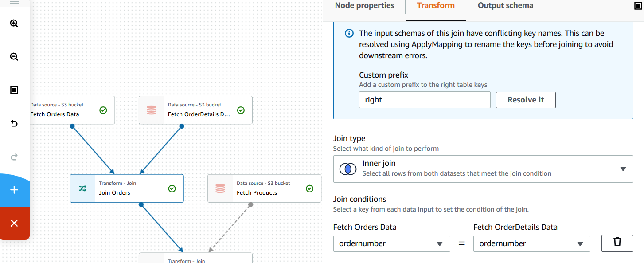Click the Fetch OrderDetails database icon
Viewport: 644px width, 263px height.
(x=151, y=110)
